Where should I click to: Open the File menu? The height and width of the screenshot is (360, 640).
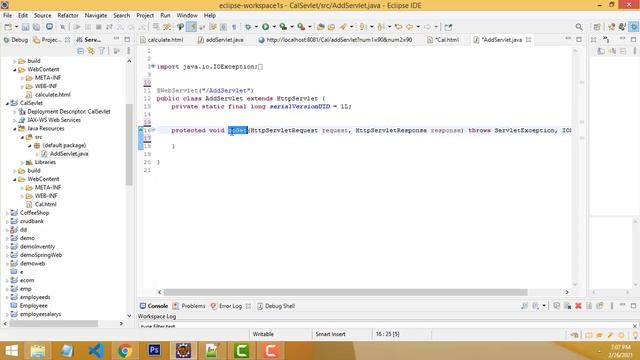coord(7,16)
